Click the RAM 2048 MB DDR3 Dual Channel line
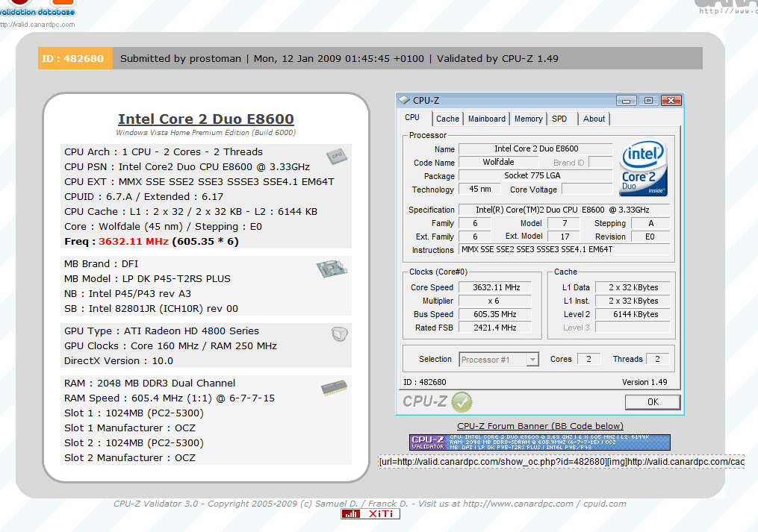Viewport: 758px width, 532px height. (x=150, y=384)
